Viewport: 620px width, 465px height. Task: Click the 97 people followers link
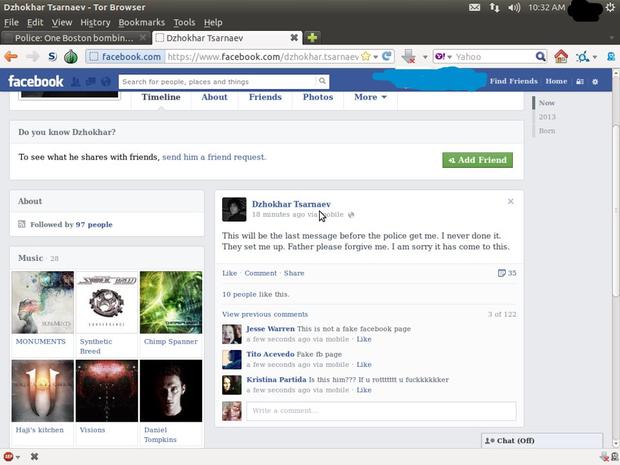(x=94, y=224)
